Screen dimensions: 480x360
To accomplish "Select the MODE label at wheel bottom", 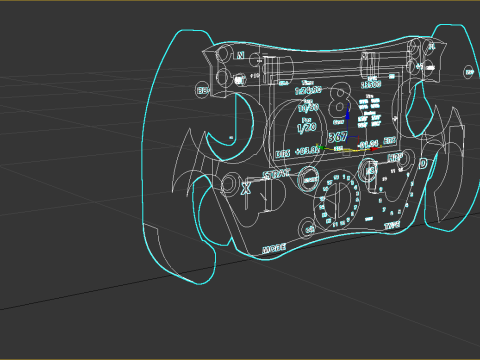I will (x=274, y=248).
